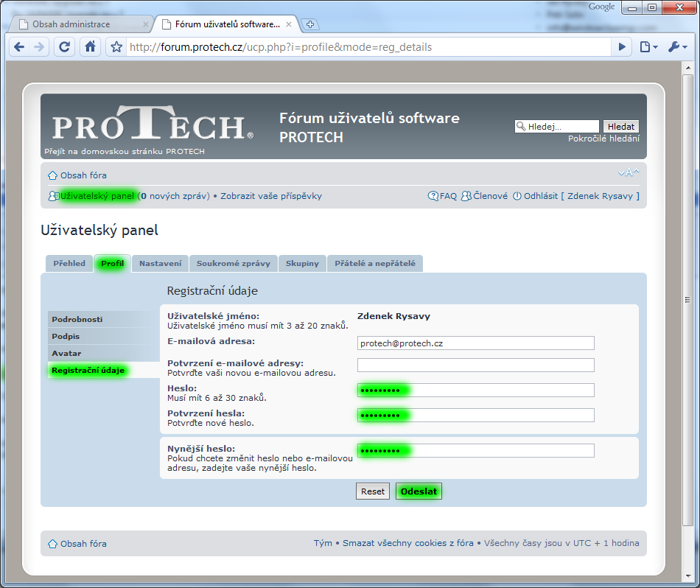Click the Reset button
Viewport: 700px width, 588px height.
373,491
